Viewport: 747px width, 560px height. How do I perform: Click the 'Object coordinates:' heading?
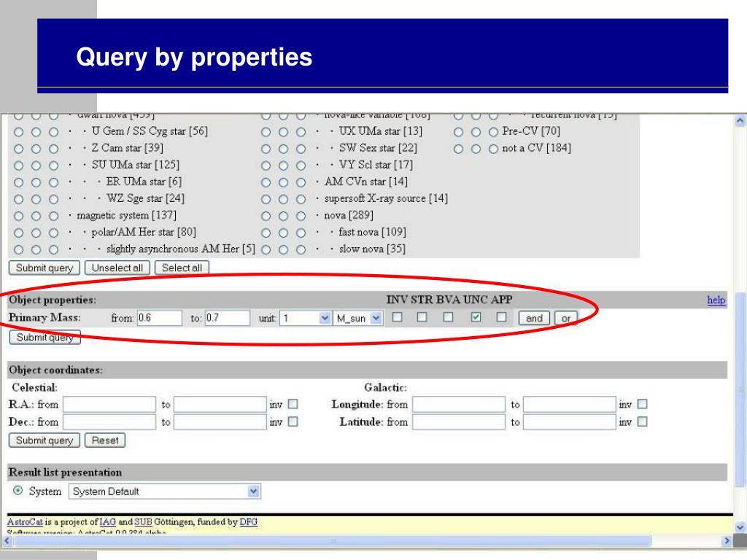point(55,370)
